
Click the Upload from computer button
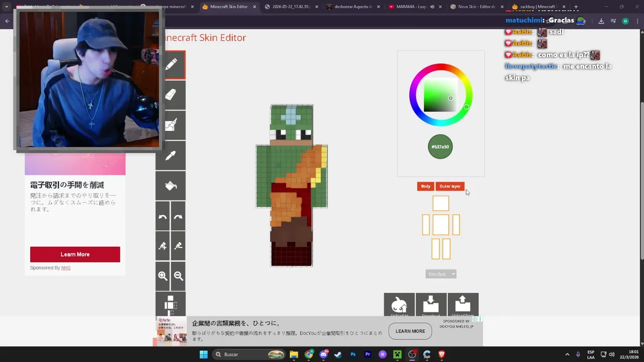(x=463, y=305)
